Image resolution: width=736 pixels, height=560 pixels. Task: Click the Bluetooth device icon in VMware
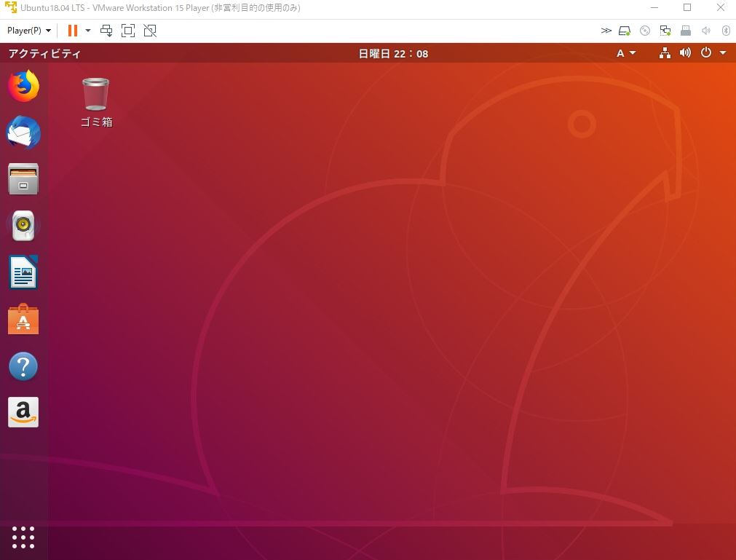click(x=726, y=31)
